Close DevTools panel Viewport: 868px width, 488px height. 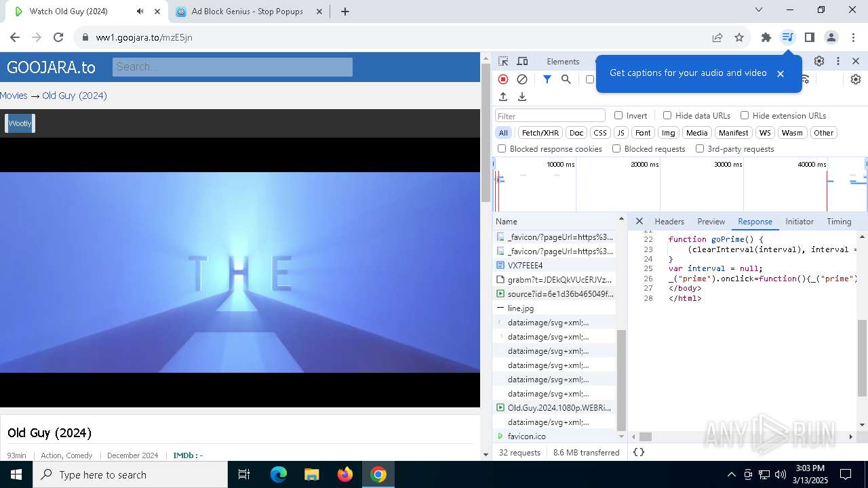point(856,61)
